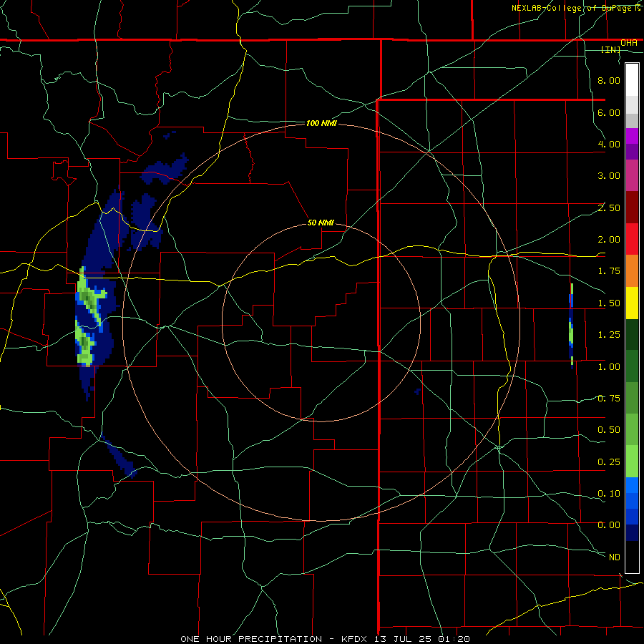This screenshot has width=644, height=644.
Task: Pick the navy swatch below 0.00
Action: click(632, 533)
